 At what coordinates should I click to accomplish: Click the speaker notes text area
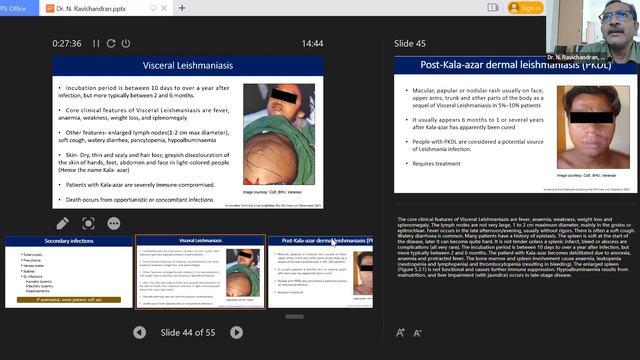[516, 247]
